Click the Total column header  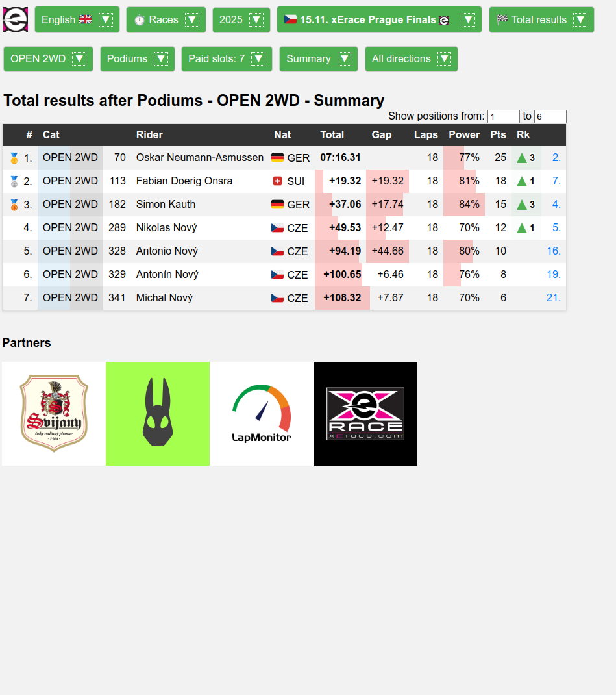pos(332,135)
